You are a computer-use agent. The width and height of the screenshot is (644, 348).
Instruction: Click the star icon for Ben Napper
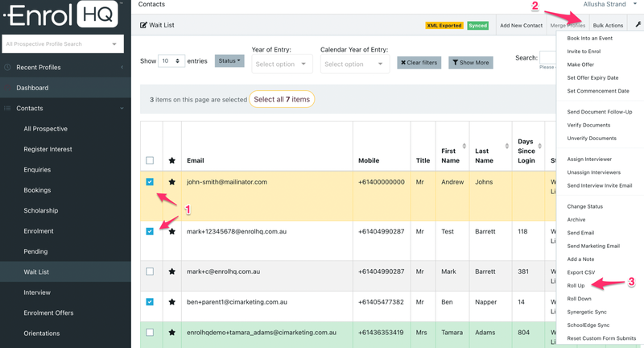pos(172,303)
